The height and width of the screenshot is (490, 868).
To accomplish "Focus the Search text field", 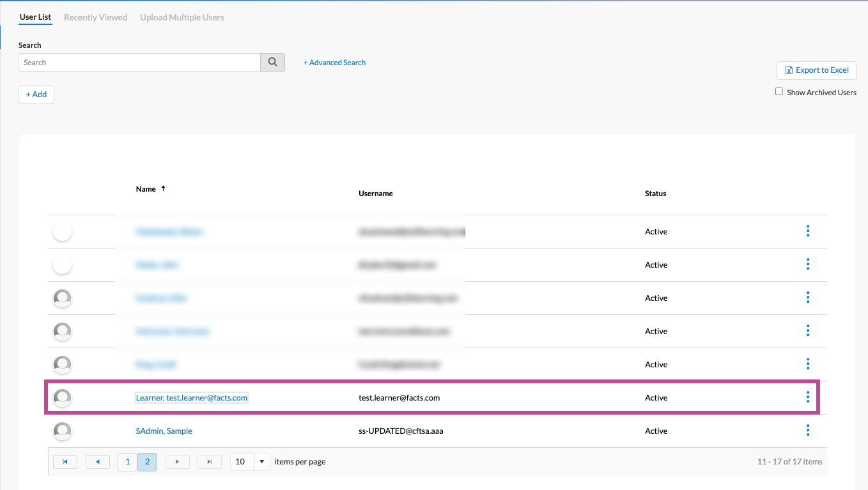I will 139,62.
